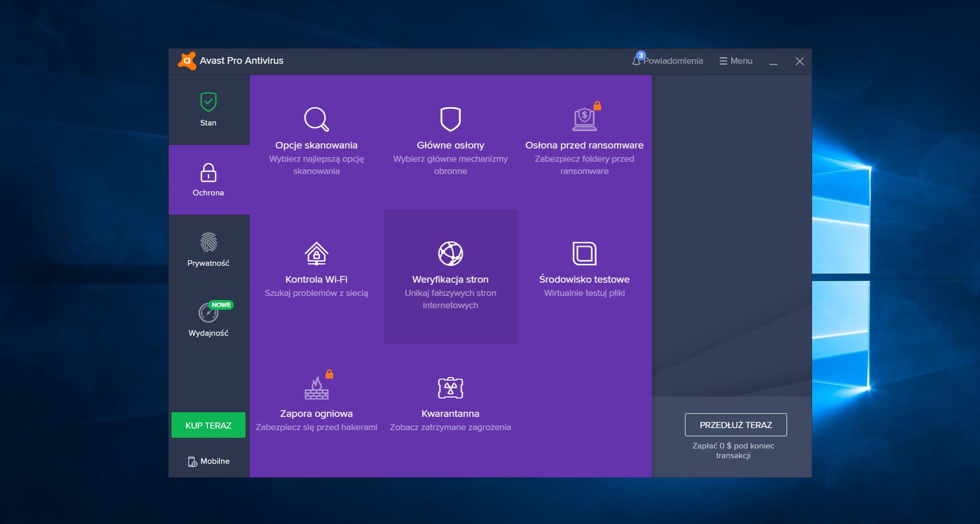Click the Kontrola Wi-Fi title text
The height and width of the screenshot is (524, 980).
[316, 280]
